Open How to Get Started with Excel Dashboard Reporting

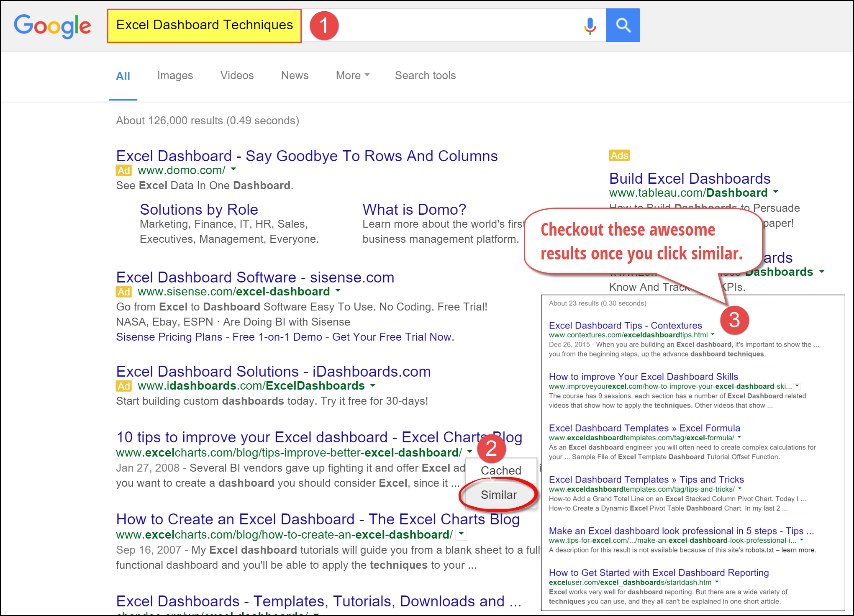click(659, 573)
